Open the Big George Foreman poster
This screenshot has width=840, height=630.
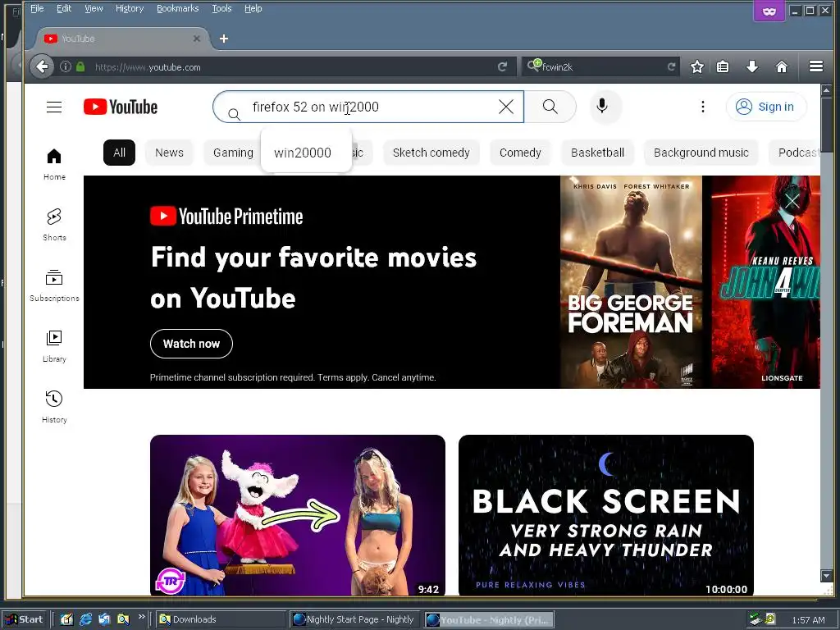click(631, 282)
